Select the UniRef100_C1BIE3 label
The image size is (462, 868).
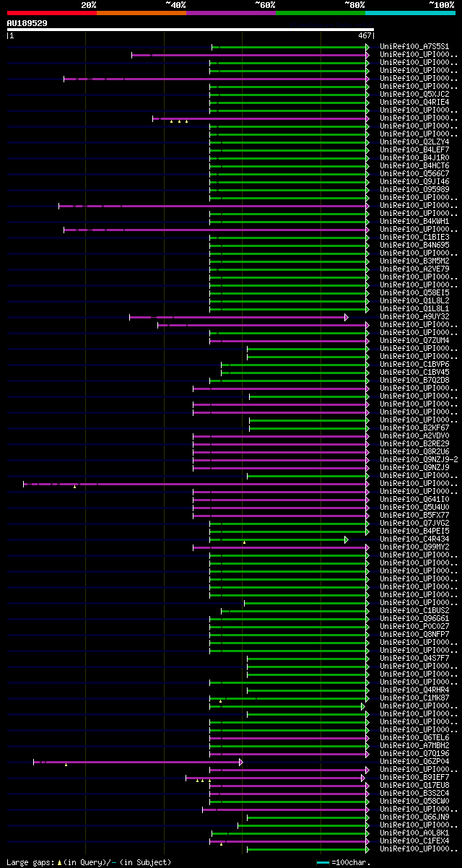pos(414,237)
